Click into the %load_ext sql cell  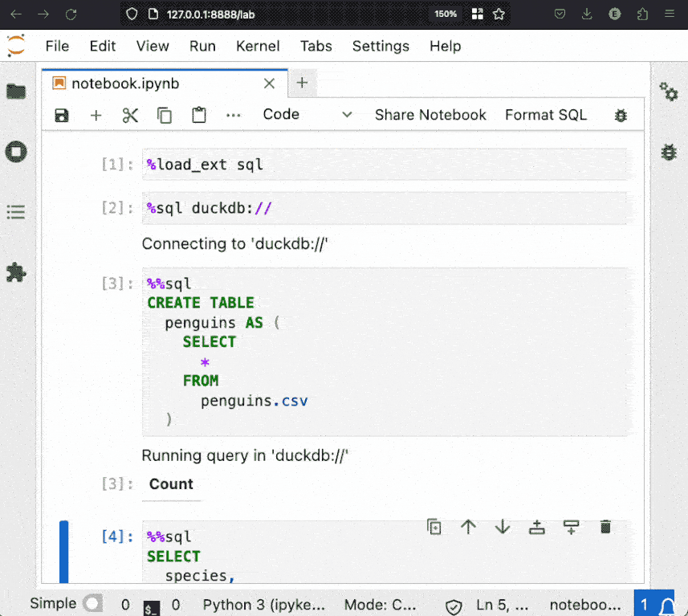(x=385, y=165)
